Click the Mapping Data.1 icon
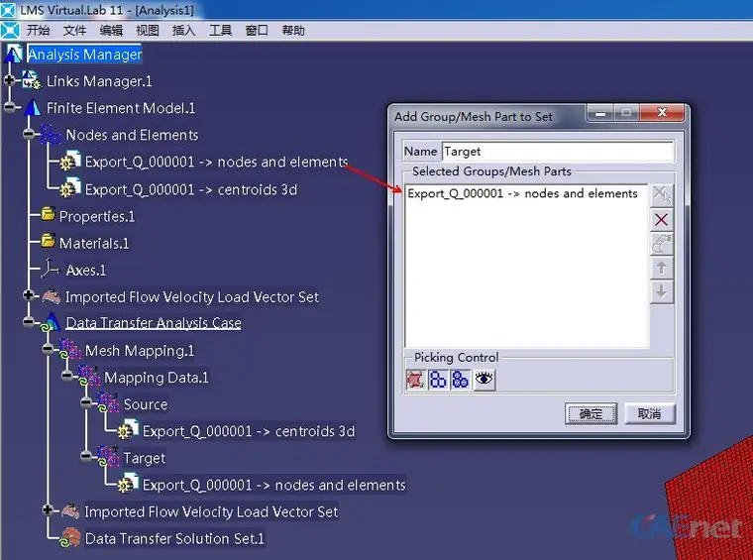The width and height of the screenshot is (753, 560). (89, 376)
